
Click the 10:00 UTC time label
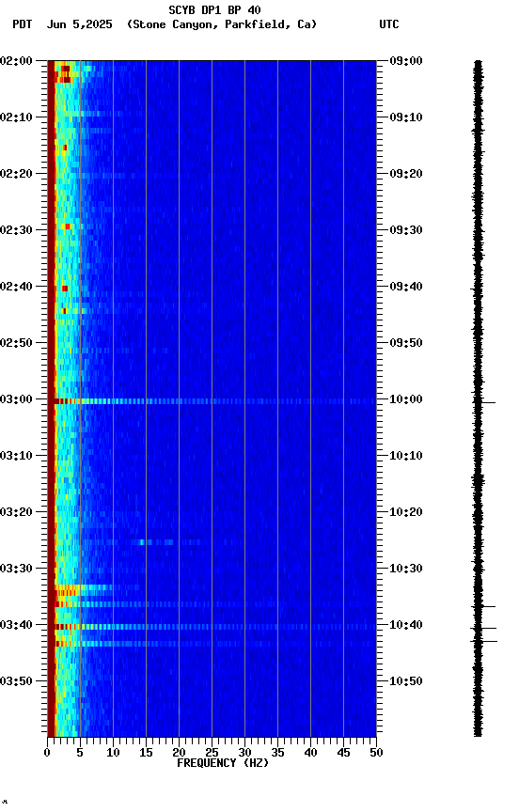pyautogui.click(x=406, y=399)
